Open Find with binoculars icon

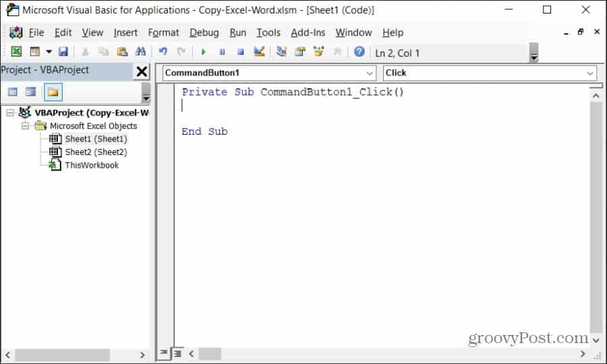[140, 51]
